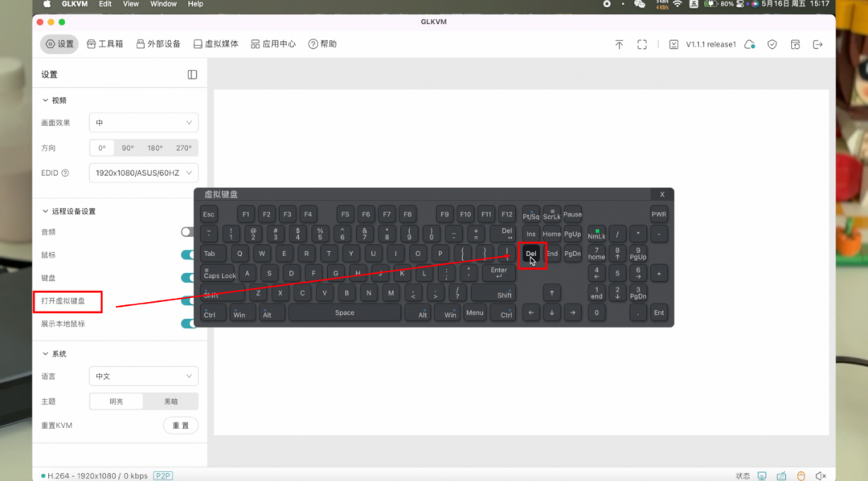
Task: Collapse the 远程设备设置 section
Action: [47, 211]
